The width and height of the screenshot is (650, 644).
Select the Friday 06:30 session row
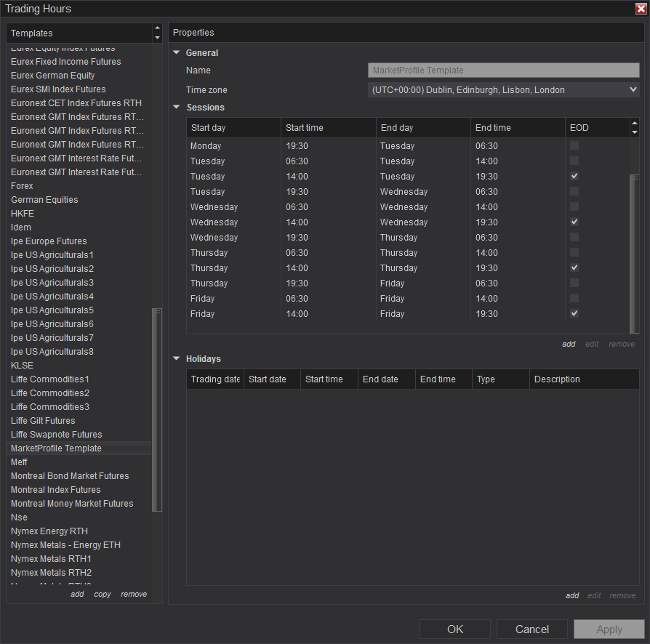408,299
